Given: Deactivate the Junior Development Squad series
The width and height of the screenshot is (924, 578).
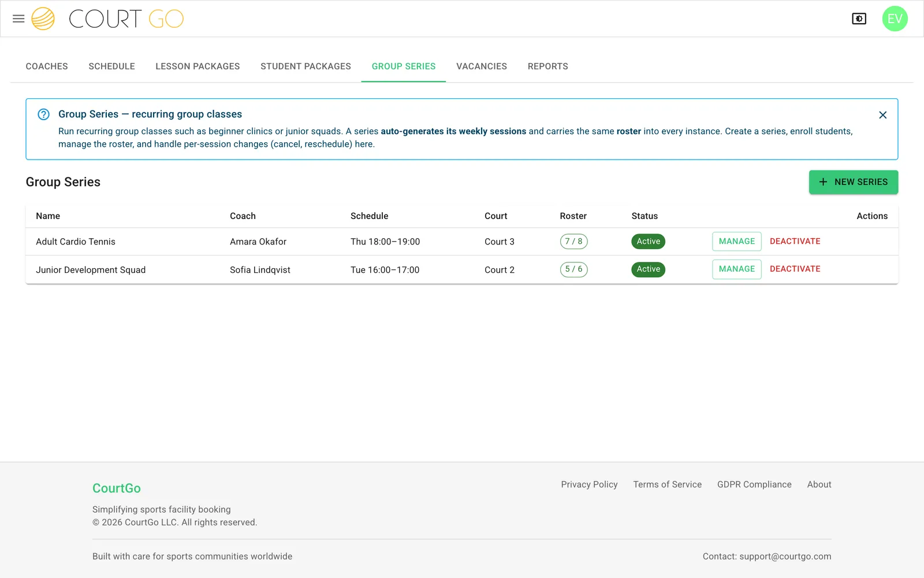Looking at the screenshot, I should tap(795, 269).
